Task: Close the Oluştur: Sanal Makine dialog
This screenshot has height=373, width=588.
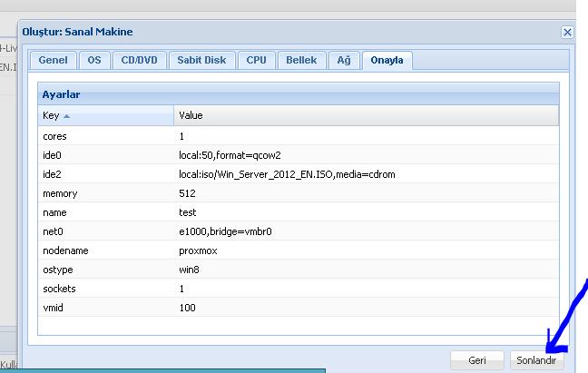Action: click(x=567, y=32)
